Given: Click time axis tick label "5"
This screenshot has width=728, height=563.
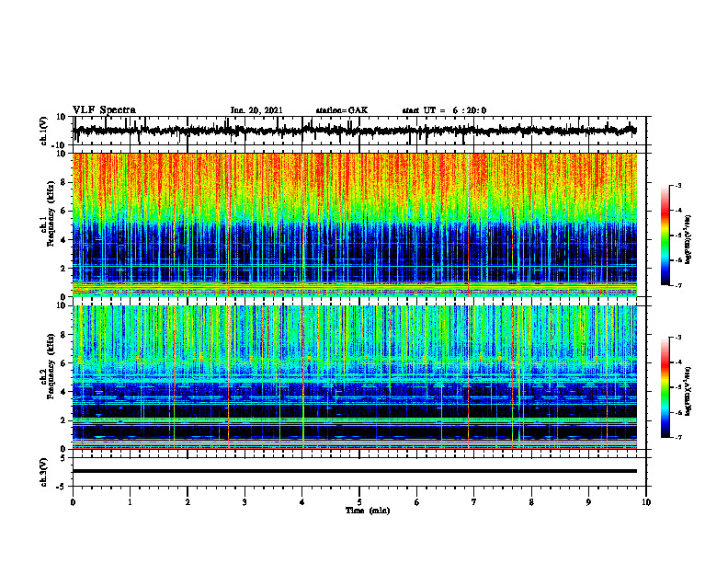Looking at the screenshot, I should [359, 502].
